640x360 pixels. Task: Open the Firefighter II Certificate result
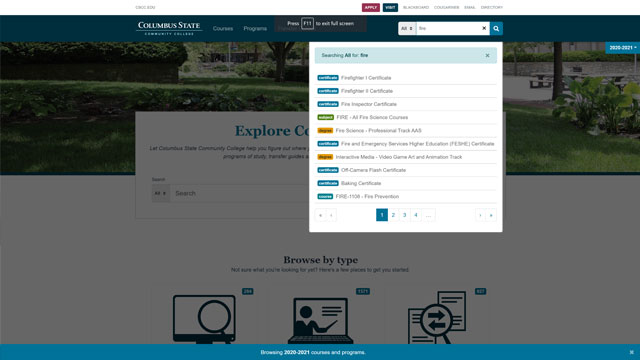click(367, 91)
